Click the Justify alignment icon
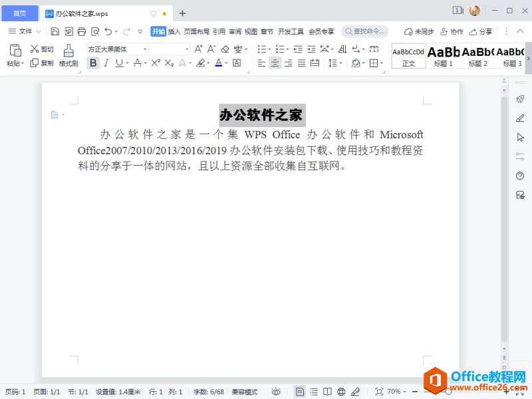 (302, 63)
